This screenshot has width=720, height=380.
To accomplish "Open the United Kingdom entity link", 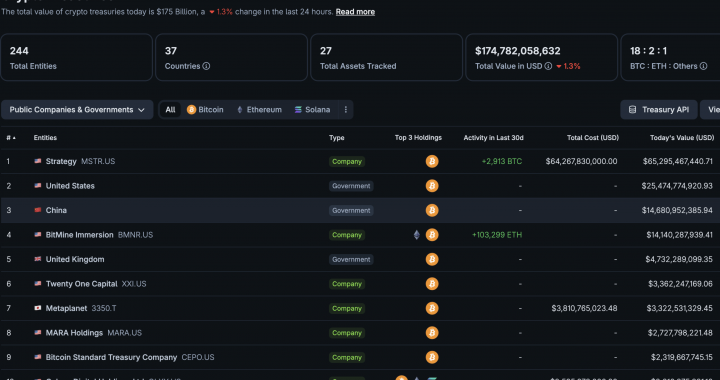I will (x=75, y=259).
